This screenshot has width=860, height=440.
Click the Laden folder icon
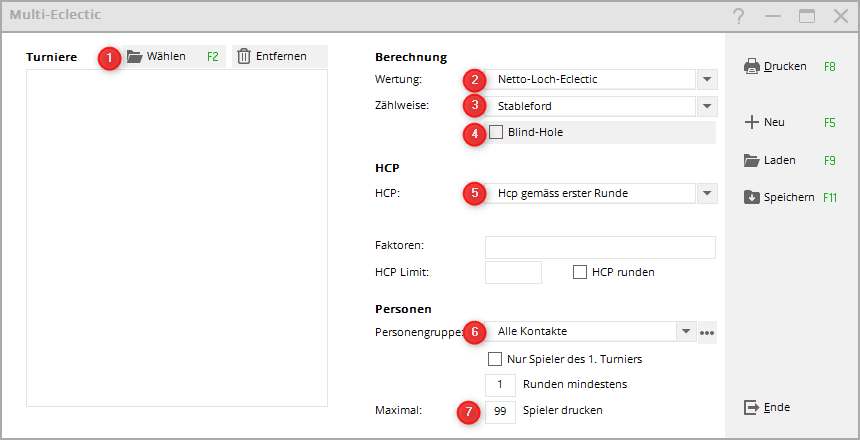pos(752,160)
